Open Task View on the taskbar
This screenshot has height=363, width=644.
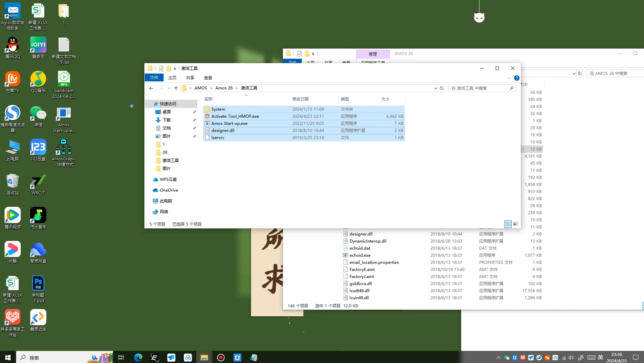pyautogui.click(x=121, y=357)
